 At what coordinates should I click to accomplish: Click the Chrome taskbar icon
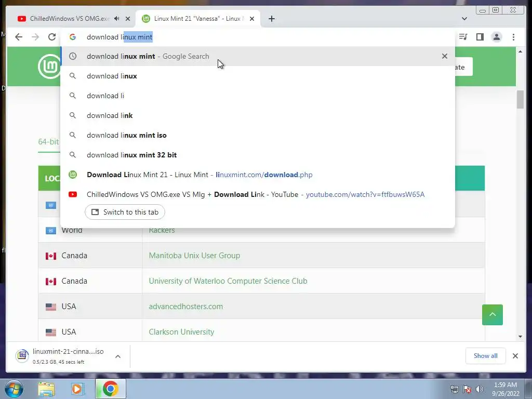click(110, 389)
